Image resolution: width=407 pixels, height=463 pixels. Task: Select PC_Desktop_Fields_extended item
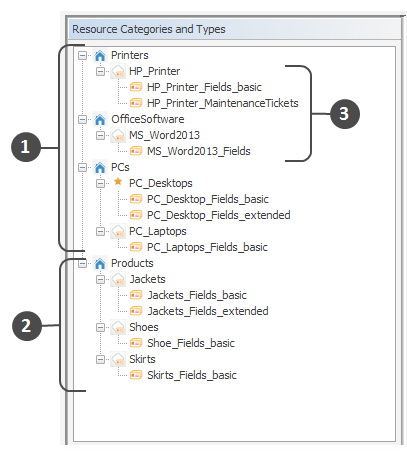(x=219, y=215)
